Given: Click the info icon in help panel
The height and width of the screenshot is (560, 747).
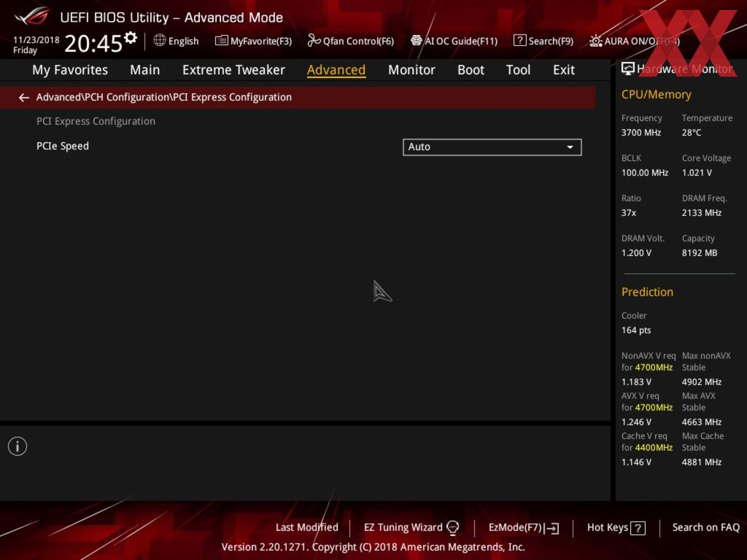Looking at the screenshot, I should [x=18, y=446].
